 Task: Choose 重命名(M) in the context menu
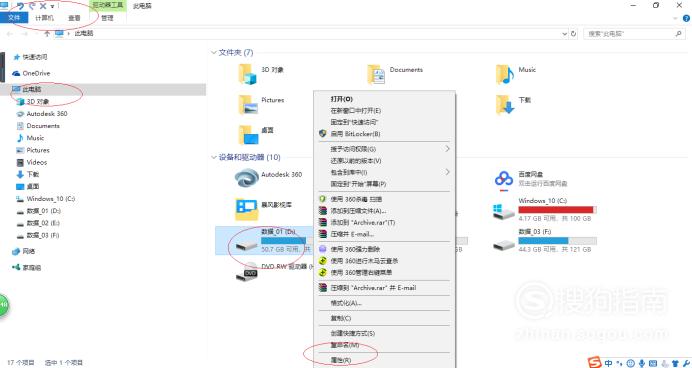pos(345,345)
